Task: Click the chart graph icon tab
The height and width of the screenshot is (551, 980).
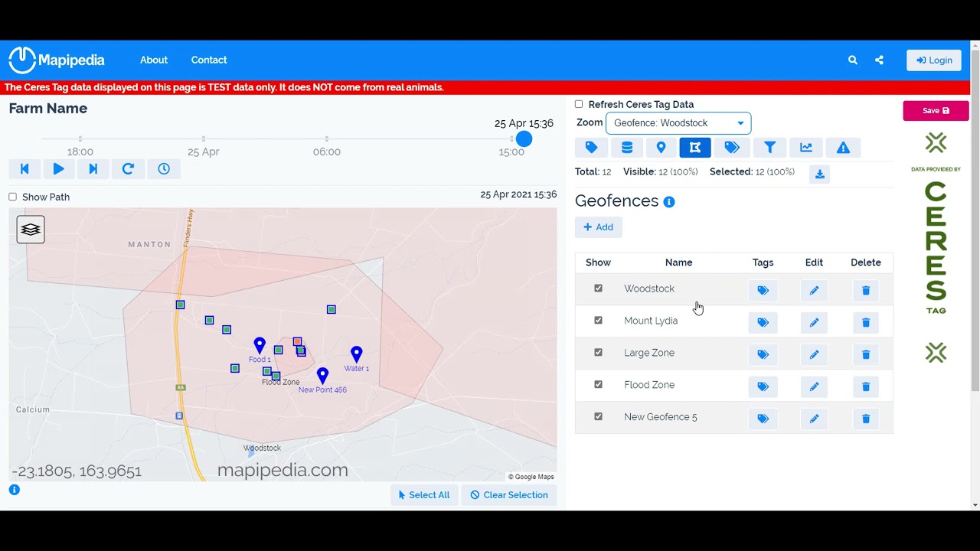Action: point(806,148)
